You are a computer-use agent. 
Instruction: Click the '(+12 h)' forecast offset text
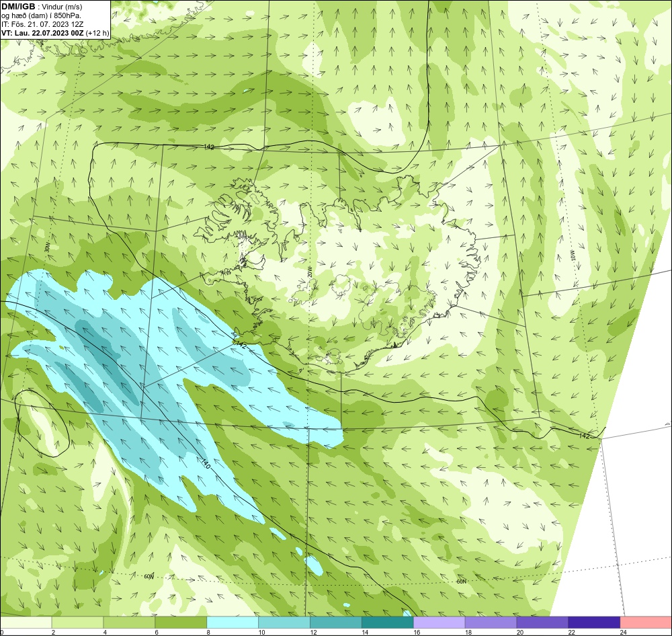[97, 33]
